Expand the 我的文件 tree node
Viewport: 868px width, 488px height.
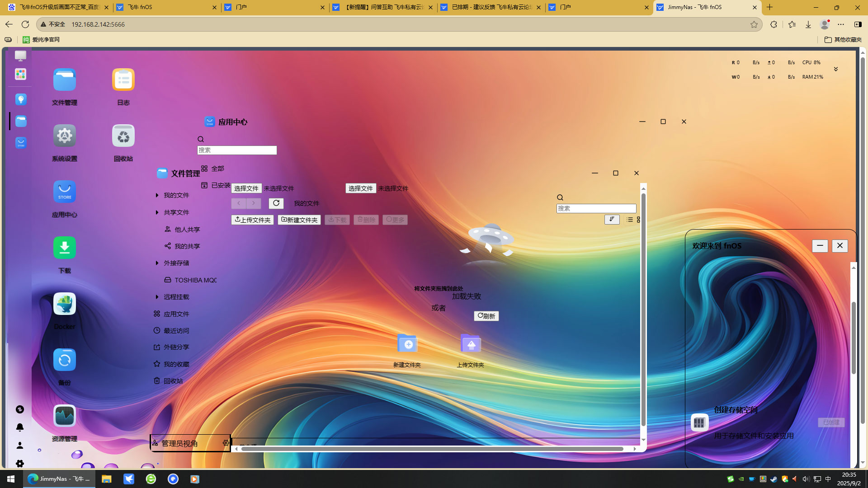pos(157,195)
